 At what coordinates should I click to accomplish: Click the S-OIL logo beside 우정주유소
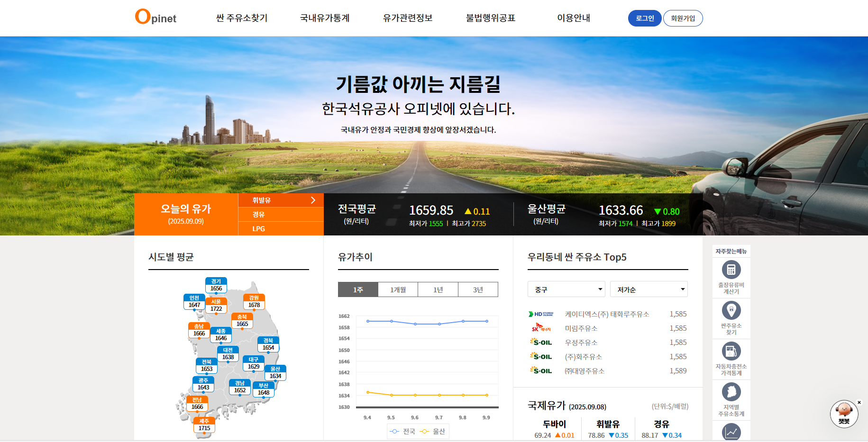(540, 342)
